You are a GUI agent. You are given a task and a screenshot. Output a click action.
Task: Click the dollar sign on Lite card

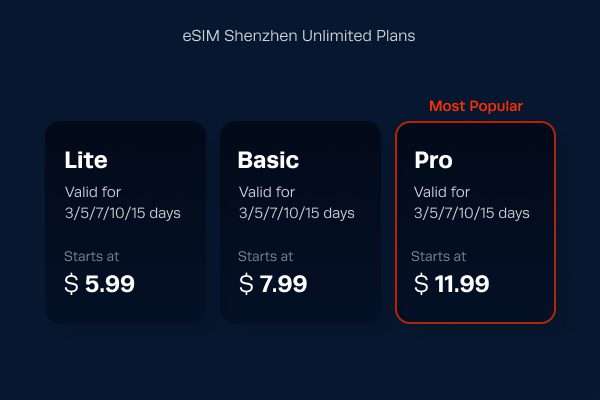coord(71,284)
